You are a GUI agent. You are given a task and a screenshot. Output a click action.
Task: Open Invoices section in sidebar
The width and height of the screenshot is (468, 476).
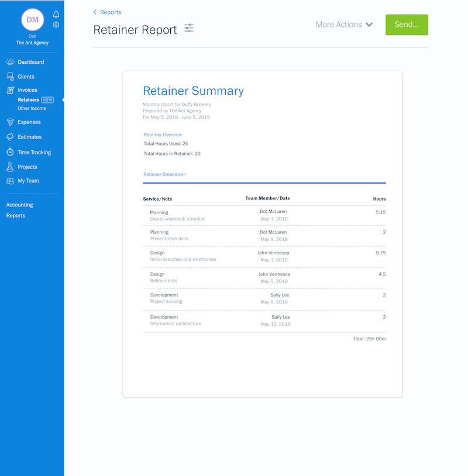(27, 90)
